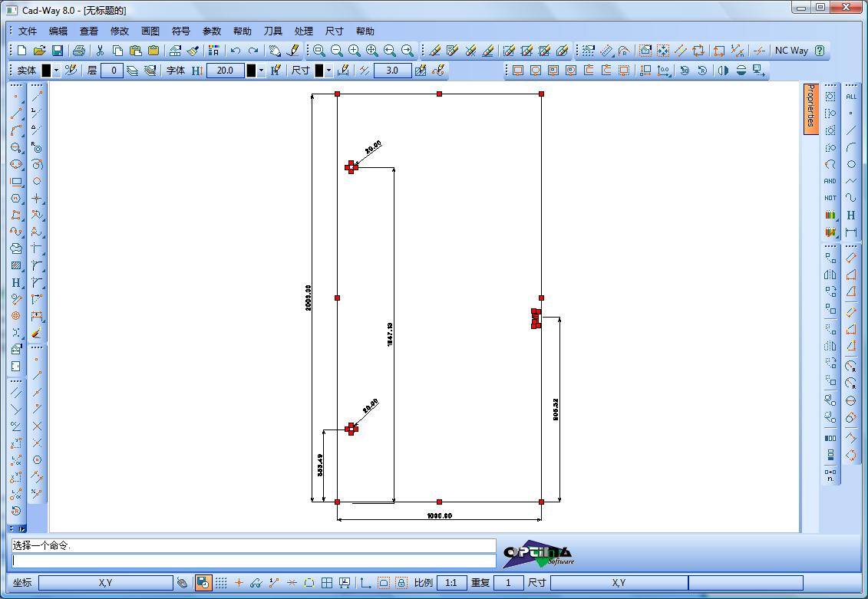Zoom out with the minus magnifier

(x=337, y=51)
